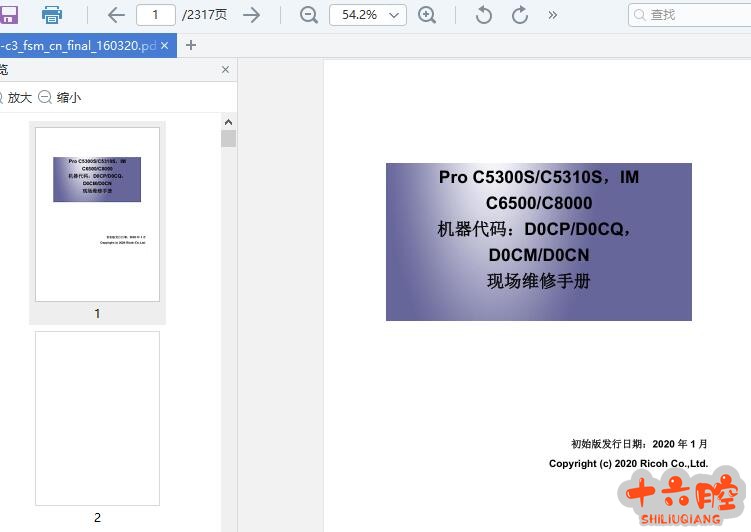The width and height of the screenshot is (751, 532).
Task: Click 放大 to enlarge thumbnails
Action: (x=15, y=98)
